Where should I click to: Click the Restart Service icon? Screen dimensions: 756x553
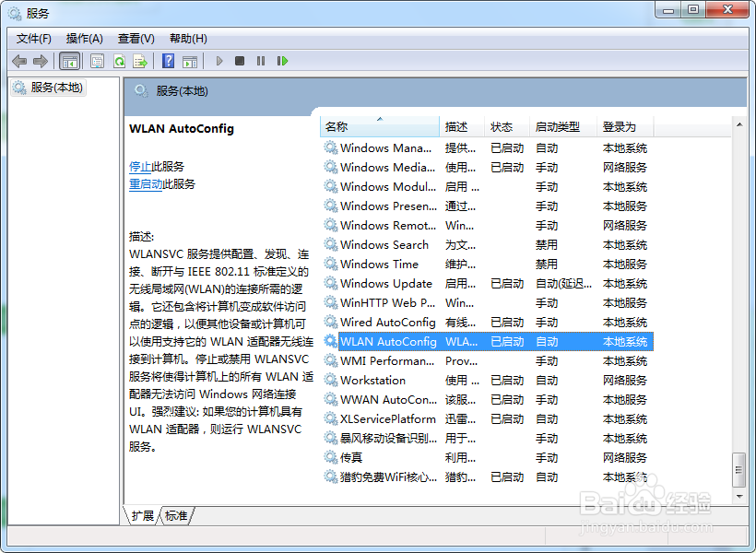coord(282,61)
